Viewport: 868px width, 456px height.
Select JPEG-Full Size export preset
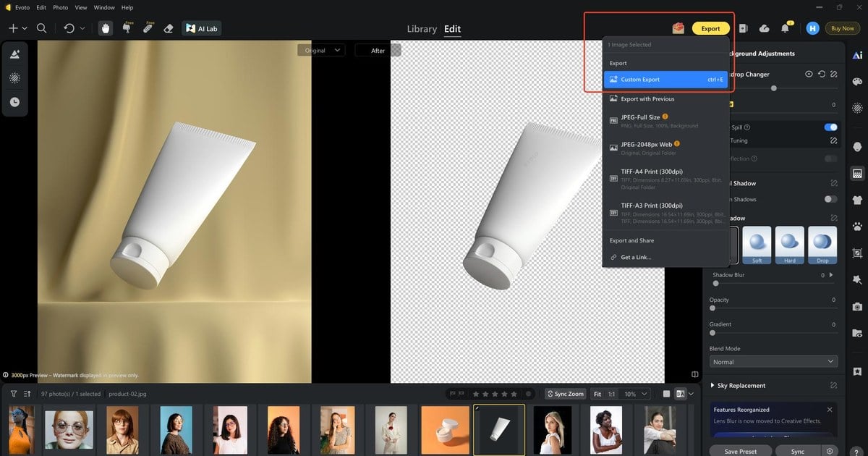665,121
